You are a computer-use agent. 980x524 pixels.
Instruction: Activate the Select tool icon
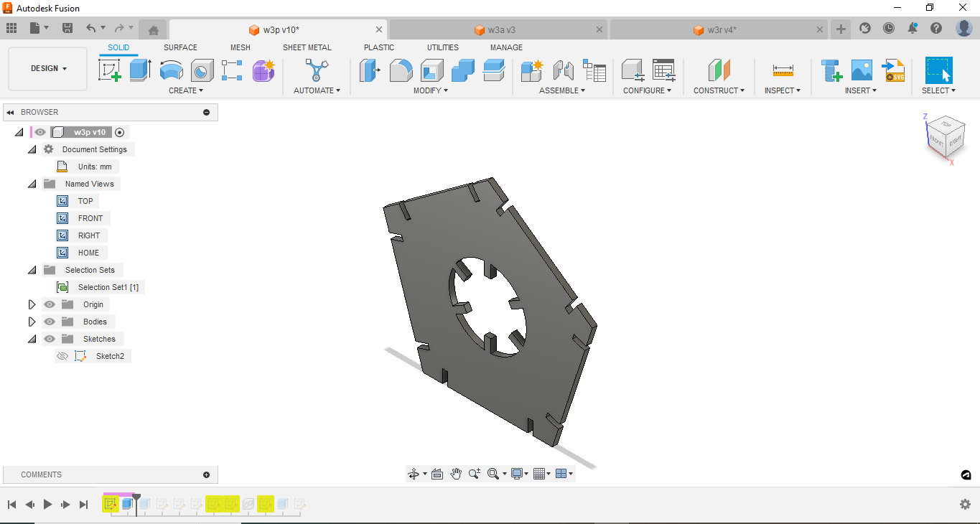point(938,70)
